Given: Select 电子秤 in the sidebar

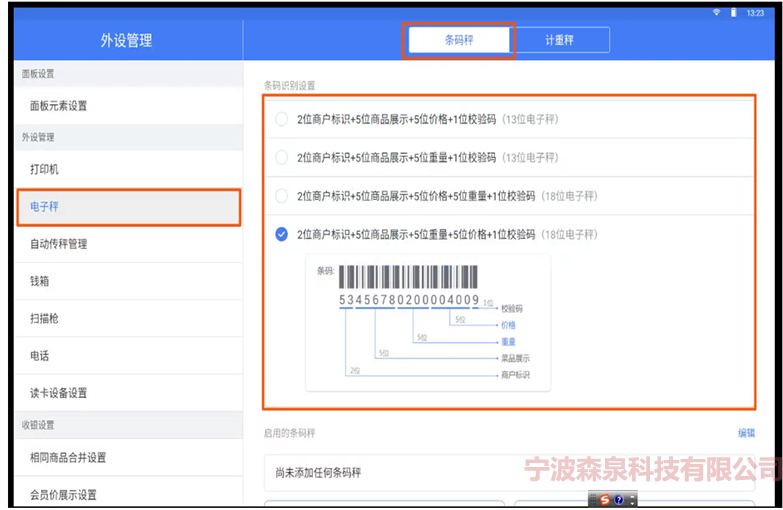Looking at the screenshot, I should coord(44,206).
